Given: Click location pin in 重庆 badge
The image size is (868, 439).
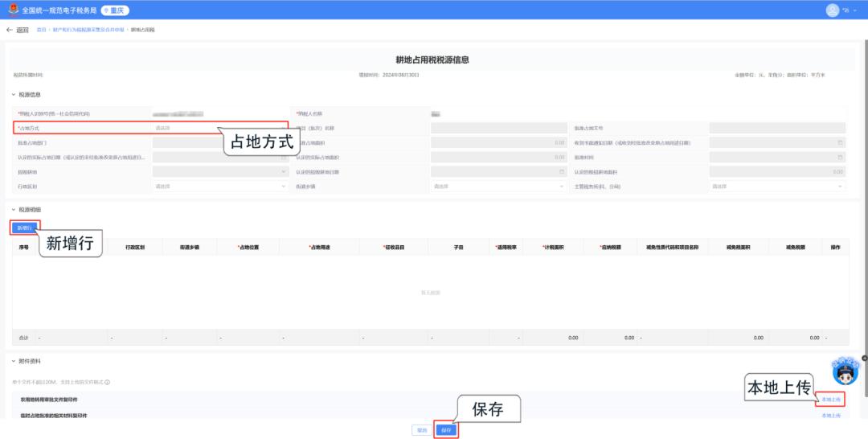Looking at the screenshot, I should pos(106,10).
